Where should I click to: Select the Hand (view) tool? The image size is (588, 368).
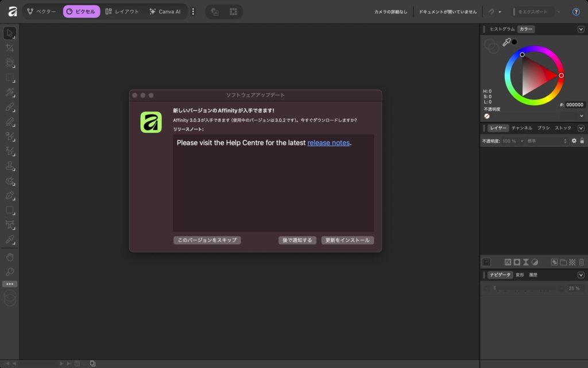click(10, 256)
